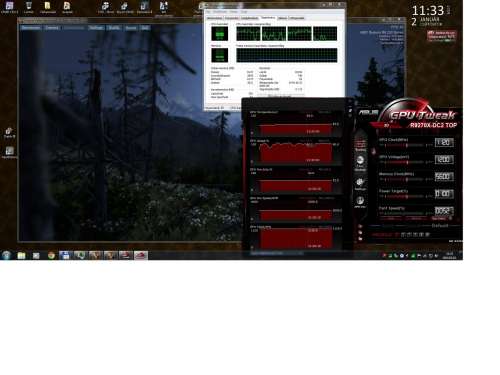Open the Tuning section in GPU Tweak sidebar
Viewport: 500px width, 375px height.
(x=360, y=146)
